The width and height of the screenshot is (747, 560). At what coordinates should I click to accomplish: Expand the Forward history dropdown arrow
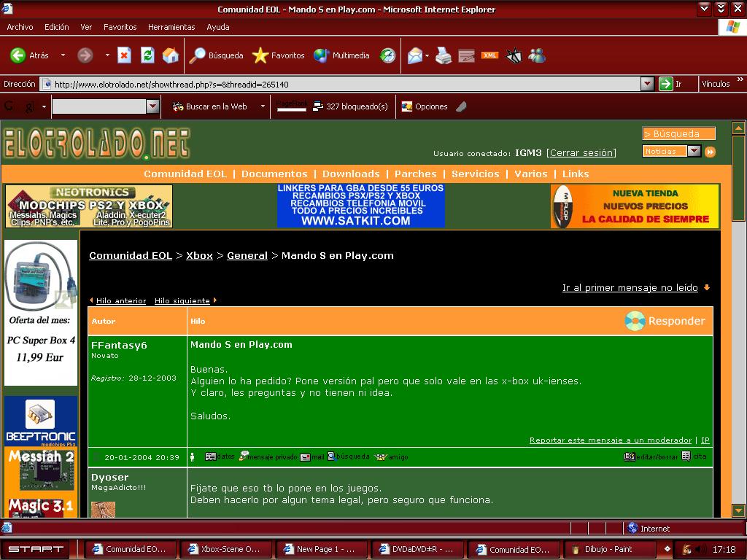click(107, 55)
